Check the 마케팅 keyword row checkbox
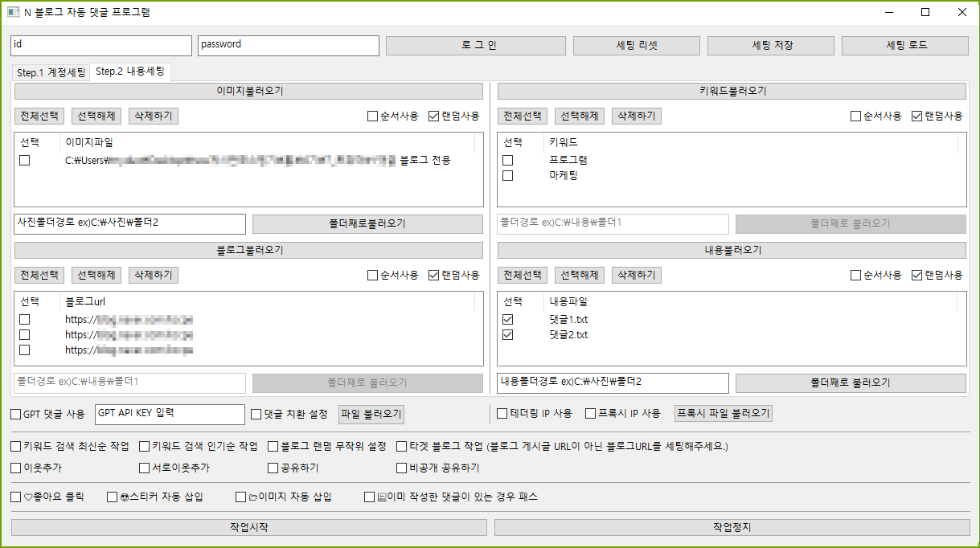Screen dimensions: 980x548 coord(507,175)
